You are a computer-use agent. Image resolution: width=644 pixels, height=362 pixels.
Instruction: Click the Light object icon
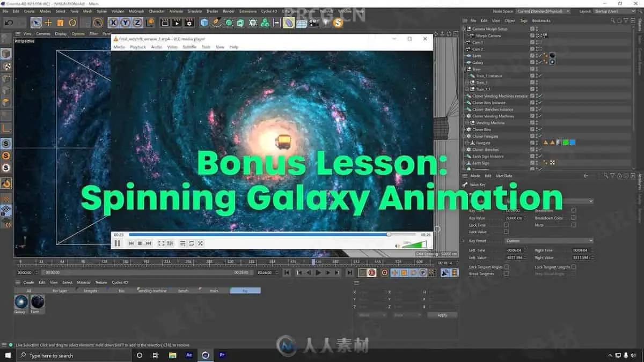tap(325, 23)
